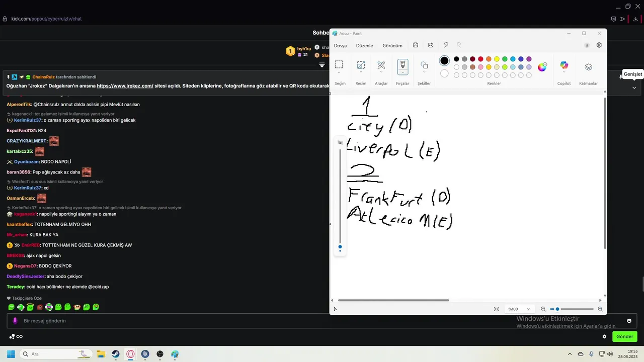Save the Paint drawing with the floppy icon

click(x=416, y=45)
